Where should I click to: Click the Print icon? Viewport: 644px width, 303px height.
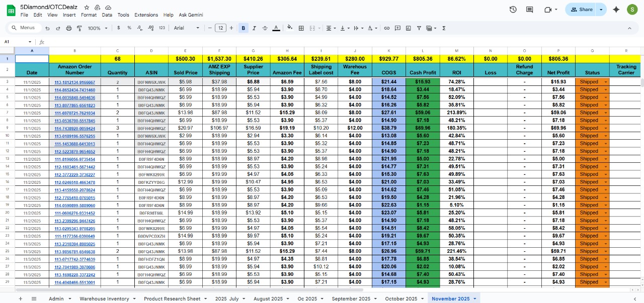[x=69, y=28]
